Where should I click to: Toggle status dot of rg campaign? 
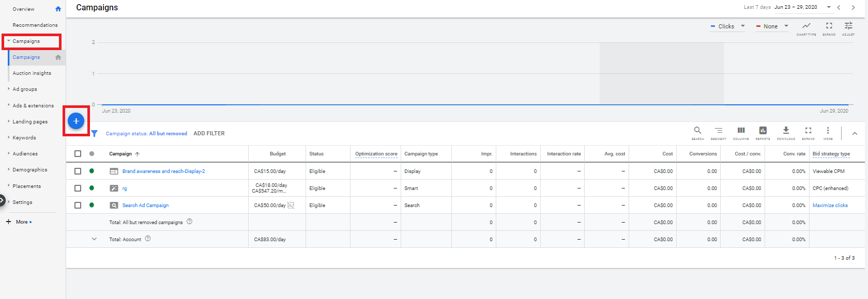tap(92, 188)
